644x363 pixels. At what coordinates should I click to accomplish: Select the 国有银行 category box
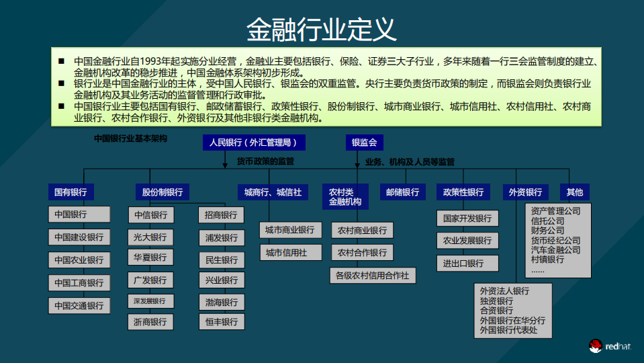(71, 192)
